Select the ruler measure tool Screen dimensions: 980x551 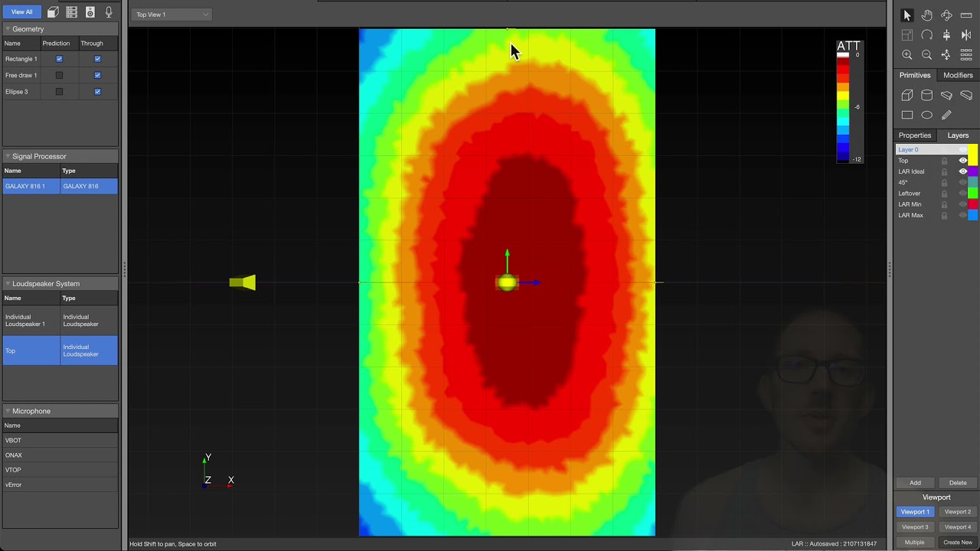(966, 15)
